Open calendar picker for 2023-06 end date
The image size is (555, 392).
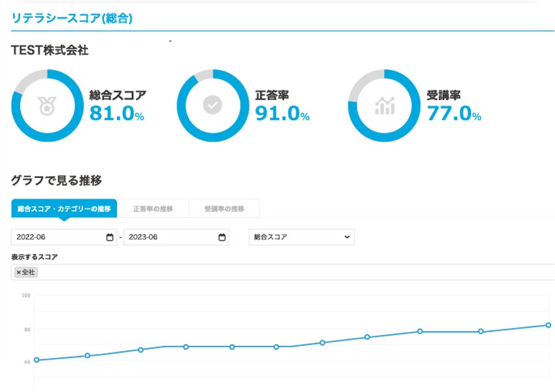click(222, 237)
